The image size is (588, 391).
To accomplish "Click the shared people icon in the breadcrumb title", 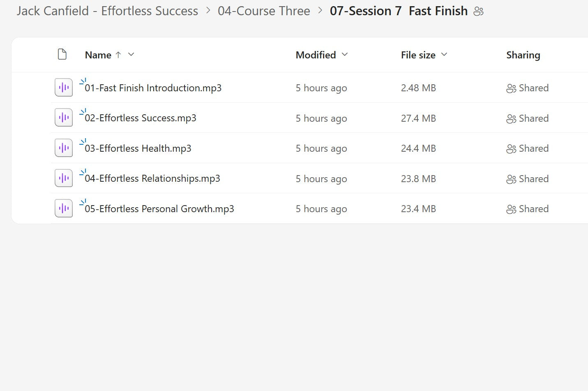I will (478, 12).
